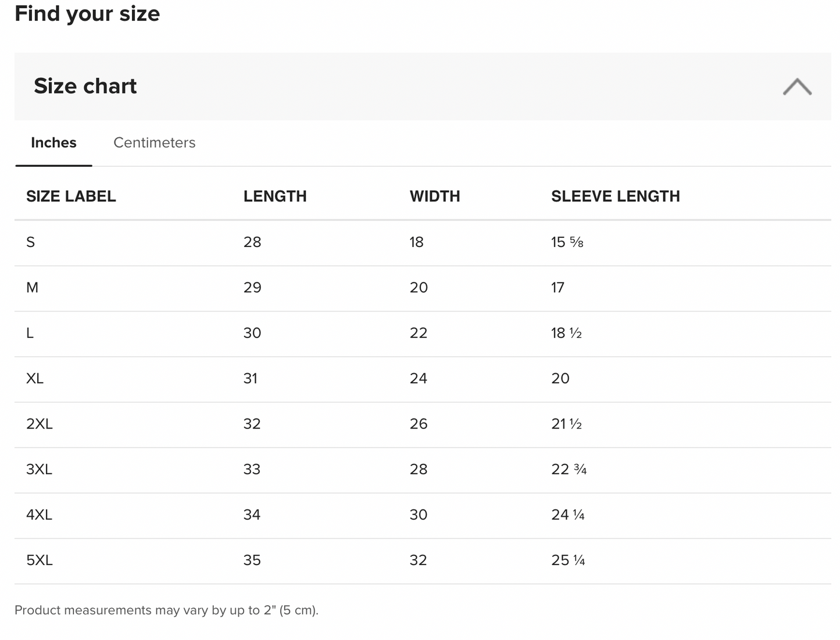This screenshot has height=640, width=840.
Task: Click the Size chart section heading
Action: (85, 86)
